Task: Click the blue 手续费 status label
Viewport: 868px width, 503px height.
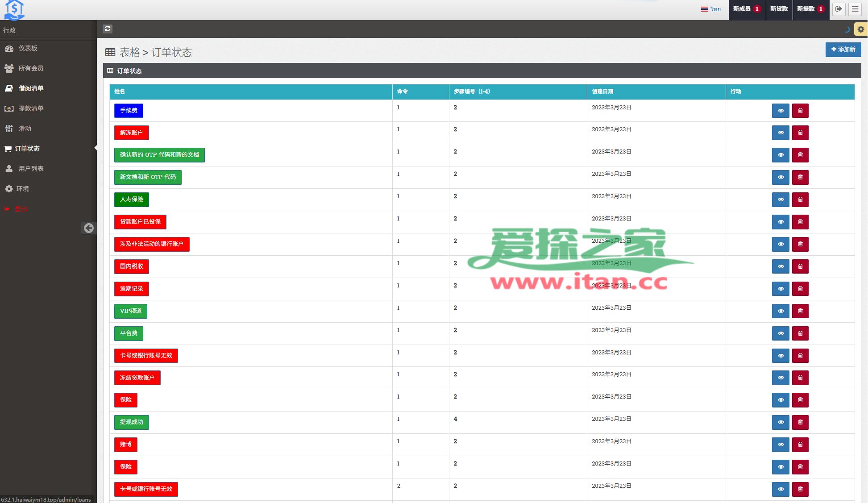Action: (129, 110)
